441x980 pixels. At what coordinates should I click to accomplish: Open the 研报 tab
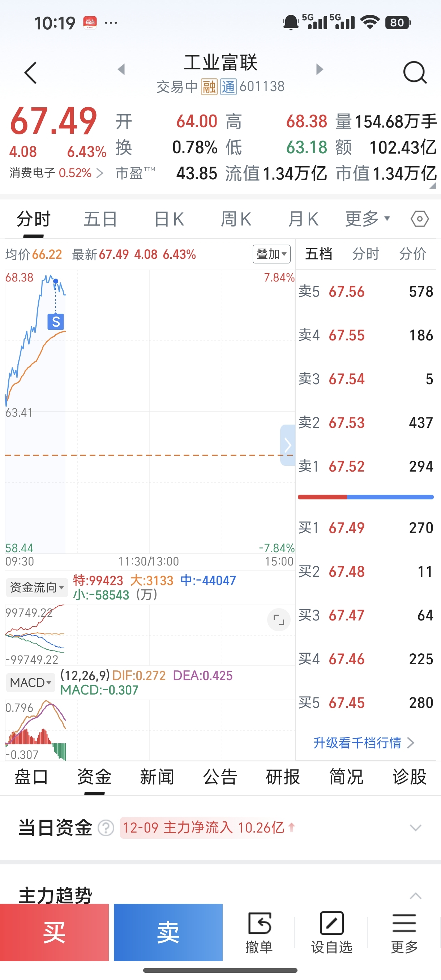click(x=283, y=777)
